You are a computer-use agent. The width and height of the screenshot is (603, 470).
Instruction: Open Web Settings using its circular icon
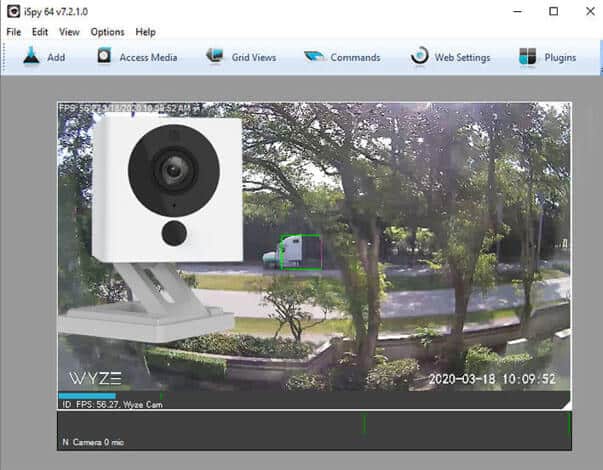click(420, 57)
